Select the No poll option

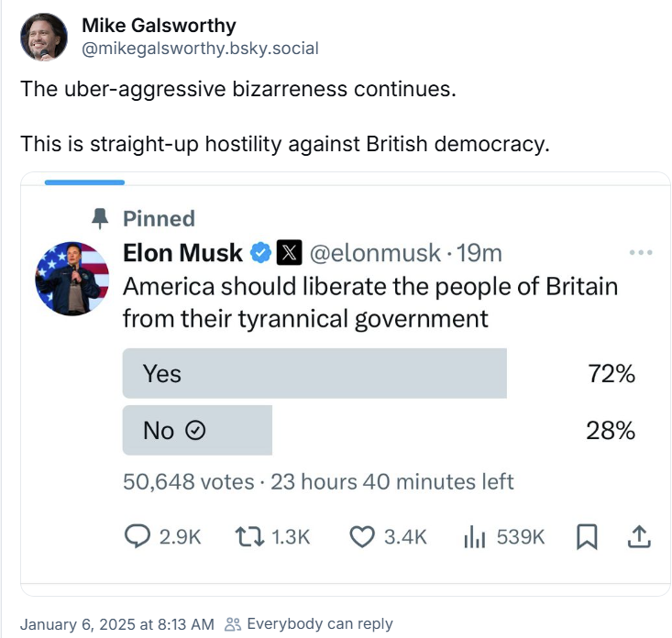[x=197, y=430]
